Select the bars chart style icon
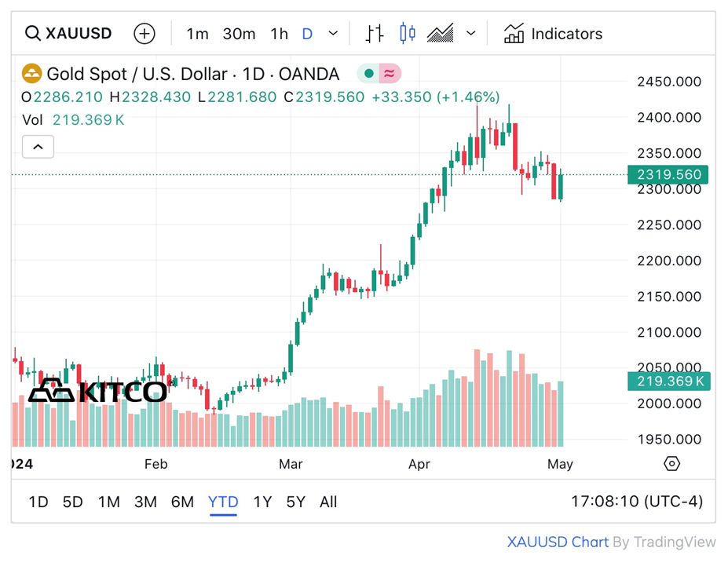Screen dimensions: 728x566 [x=375, y=34]
